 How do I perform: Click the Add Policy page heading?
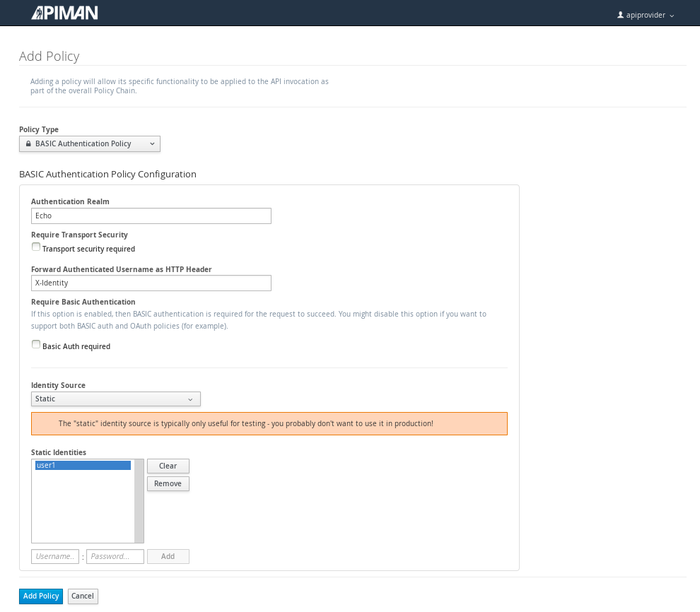point(49,57)
